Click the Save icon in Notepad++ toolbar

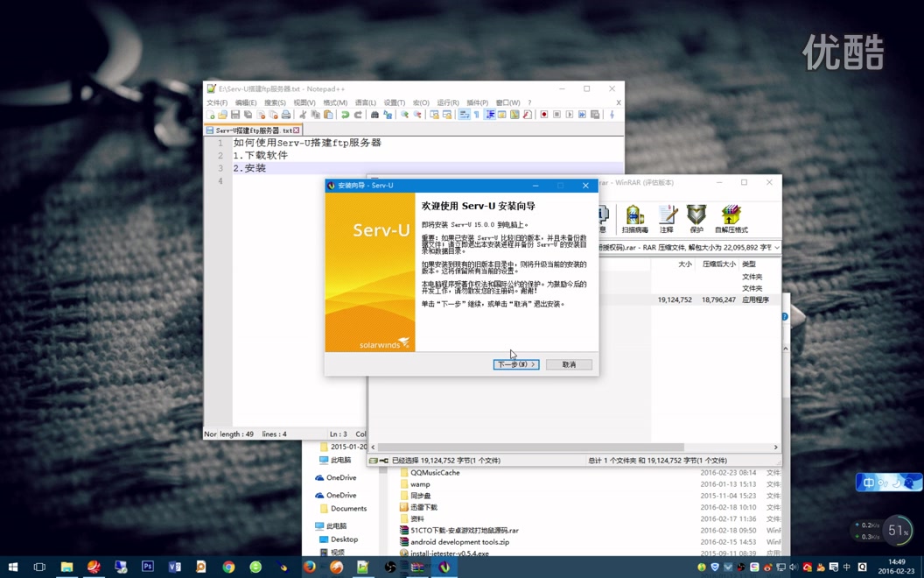[x=235, y=115]
